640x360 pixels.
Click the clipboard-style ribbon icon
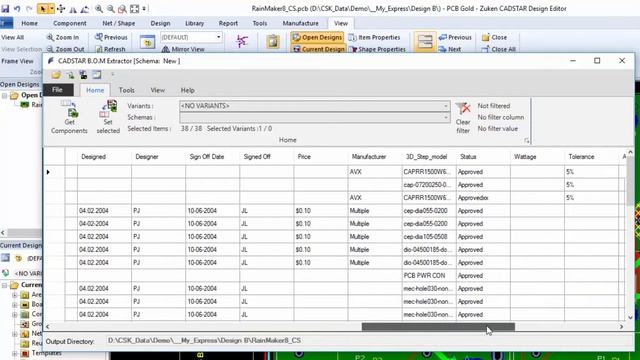coord(273,42)
